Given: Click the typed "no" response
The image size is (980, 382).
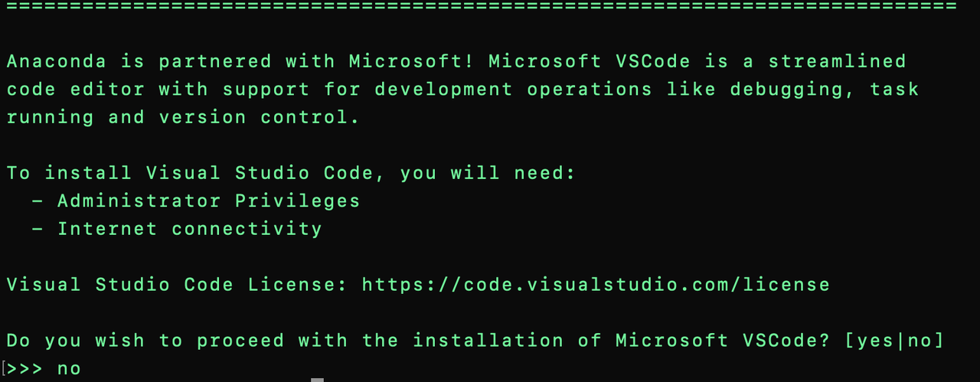Looking at the screenshot, I should (x=69, y=369).
